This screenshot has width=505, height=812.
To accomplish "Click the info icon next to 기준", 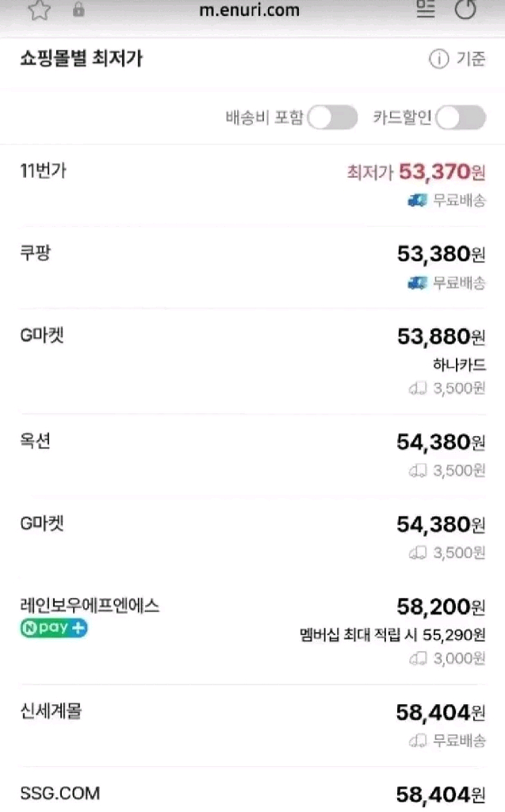I will pyautogui.click(x=438, y=59).
